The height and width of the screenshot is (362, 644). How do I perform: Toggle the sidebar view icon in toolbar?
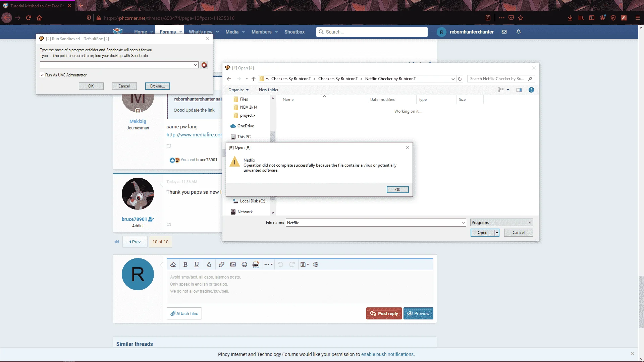pyautogui.click(x=592, y=18)
